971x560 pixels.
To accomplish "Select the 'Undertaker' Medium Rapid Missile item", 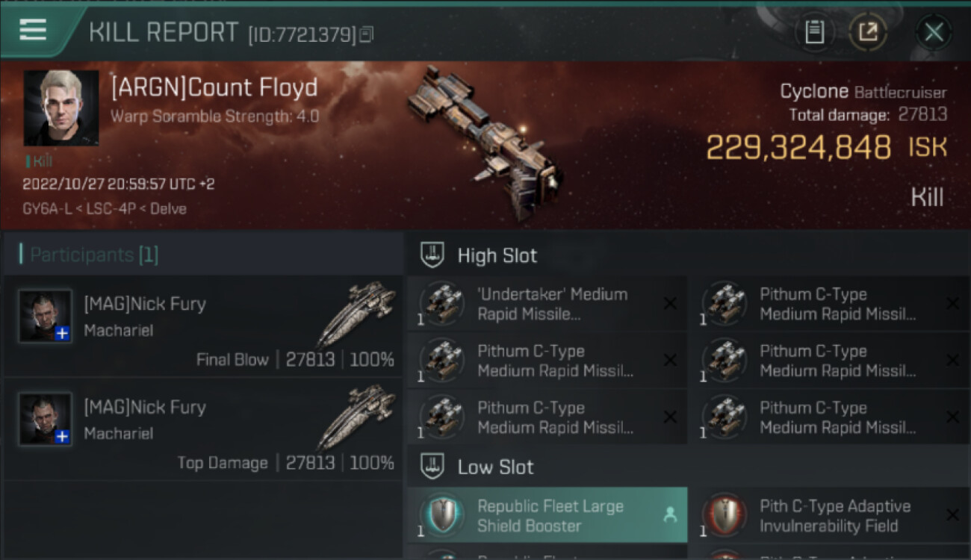I will tap(551, 304).
